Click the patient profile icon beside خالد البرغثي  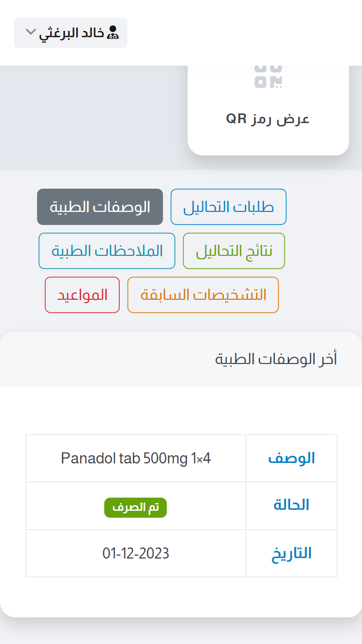pos(114,32)
